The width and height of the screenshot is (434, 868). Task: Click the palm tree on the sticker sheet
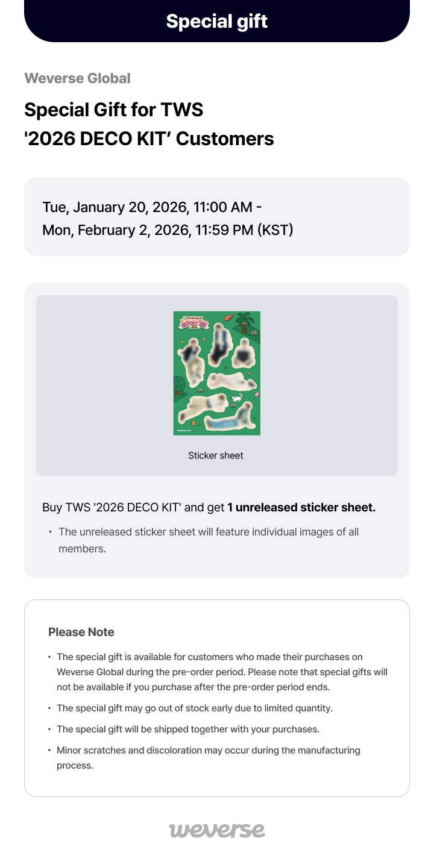[x=245, y=321]
